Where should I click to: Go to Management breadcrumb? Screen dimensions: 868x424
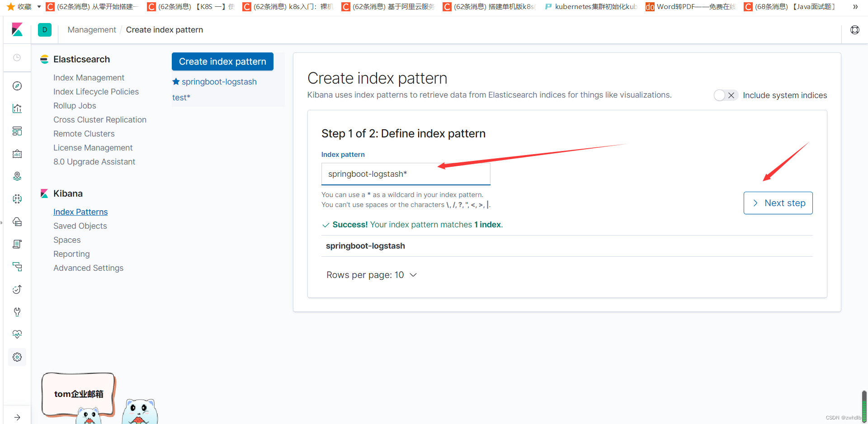coord(92,30)
